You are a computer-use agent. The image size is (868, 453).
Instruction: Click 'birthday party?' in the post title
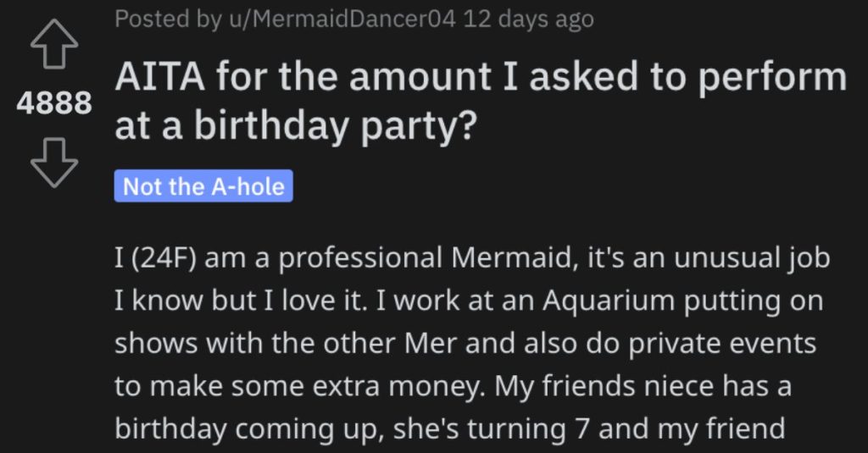336,127
